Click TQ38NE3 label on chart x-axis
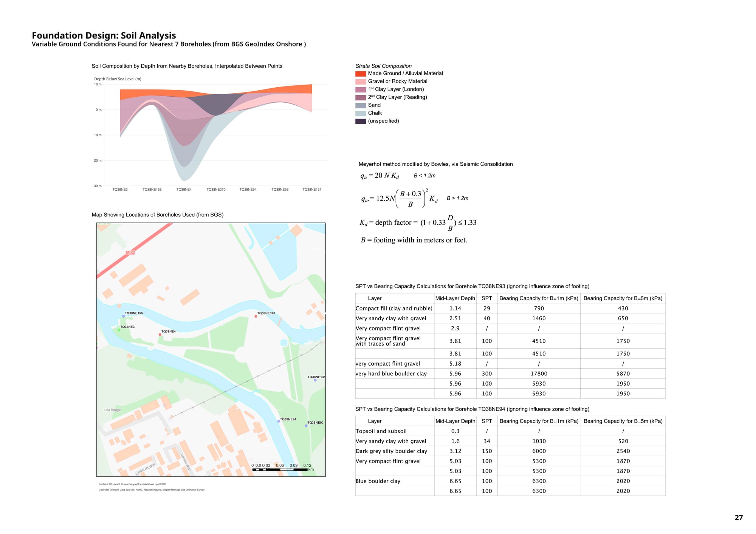This screenshot has height=534, width=756. click(120, 190)
